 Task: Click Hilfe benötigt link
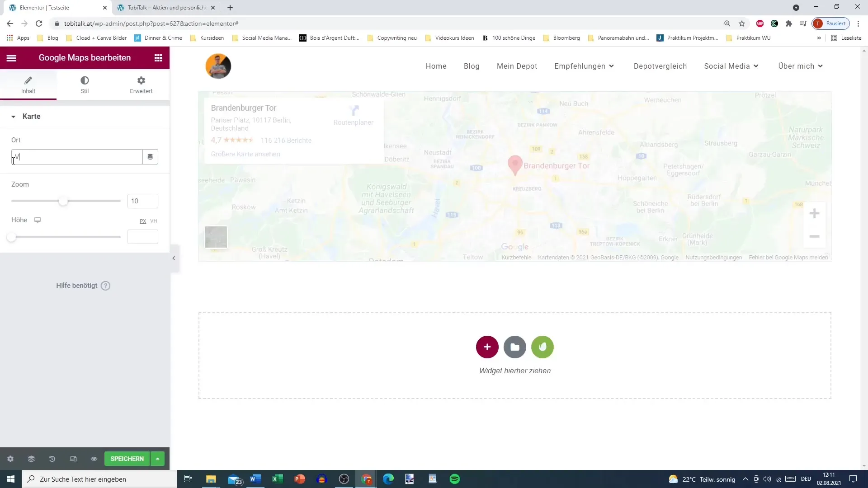coord(77,286)
